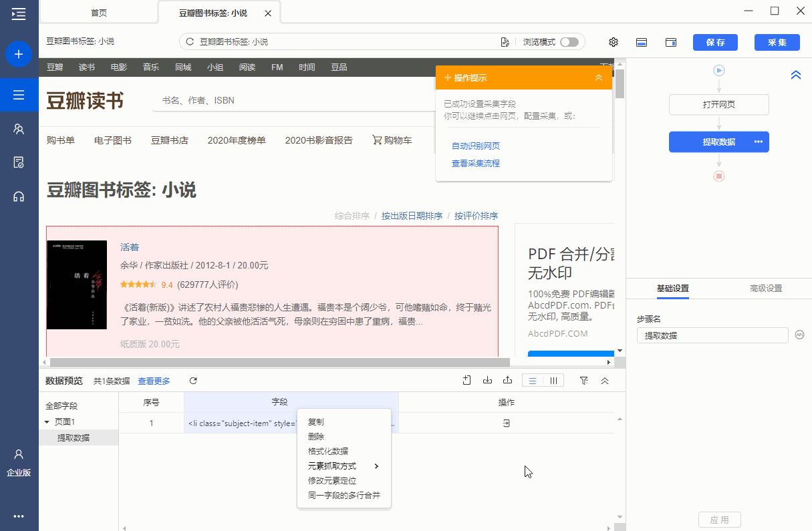Open the team collaboration sidebar icon
812x531 pixels.
[x=19, y=129]
